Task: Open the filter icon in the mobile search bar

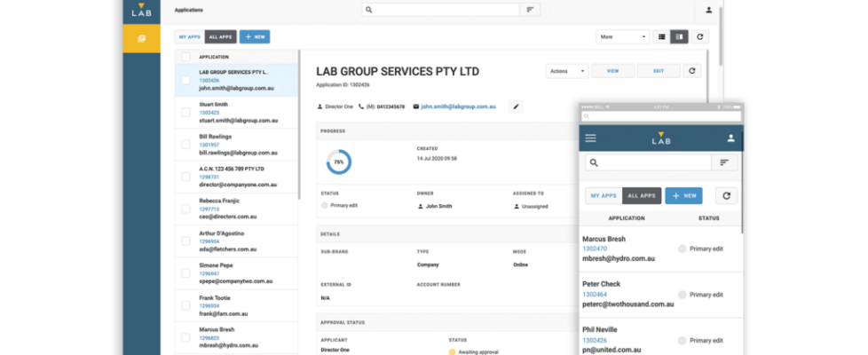Action: pyautogui.click(x=724, y=162)
